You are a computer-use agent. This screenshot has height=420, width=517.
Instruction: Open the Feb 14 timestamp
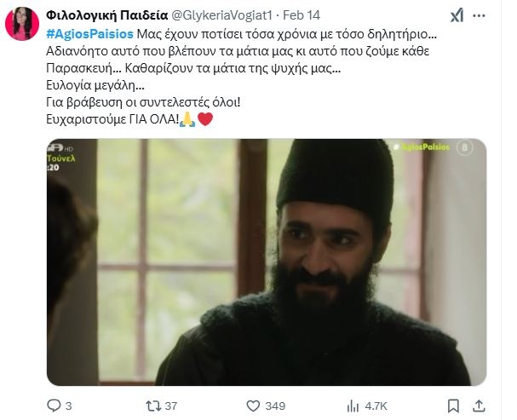coord(302,15)
